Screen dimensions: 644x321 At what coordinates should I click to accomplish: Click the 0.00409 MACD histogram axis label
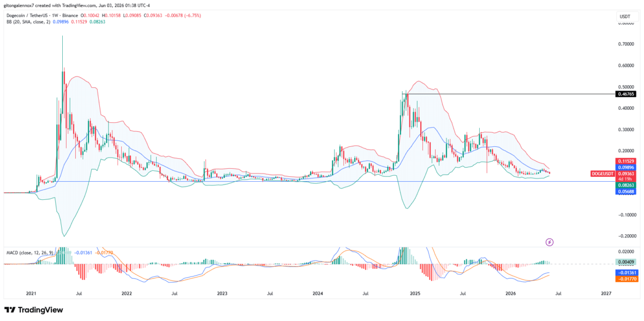tap(626, 262)
